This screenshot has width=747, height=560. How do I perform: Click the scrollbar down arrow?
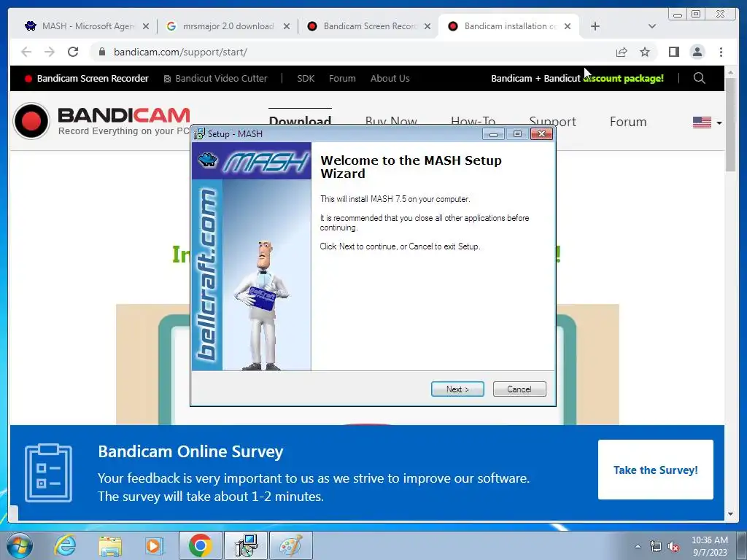[x=730, y=514]
